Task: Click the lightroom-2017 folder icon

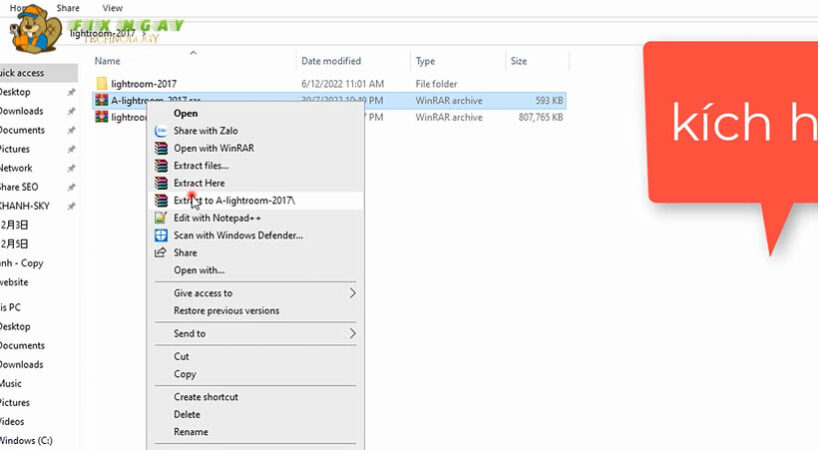Action: [101, 83]
